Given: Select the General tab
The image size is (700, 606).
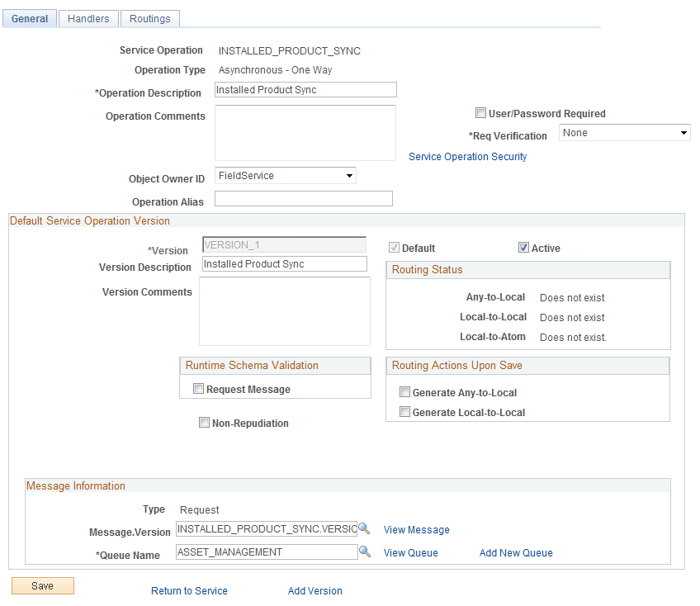Looking at the screenshot, I should [30, 18].
